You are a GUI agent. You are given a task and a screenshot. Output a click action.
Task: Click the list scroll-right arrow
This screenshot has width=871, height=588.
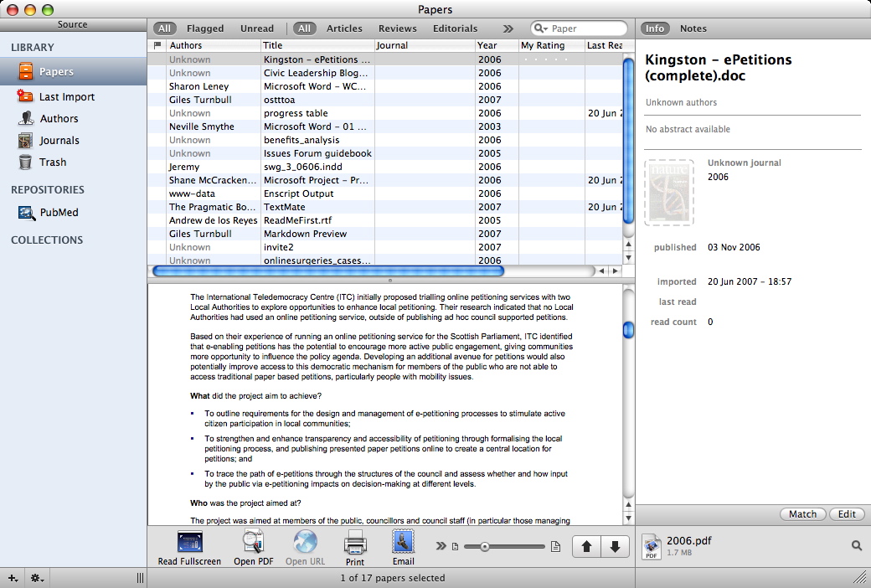[x=615, y=271]
